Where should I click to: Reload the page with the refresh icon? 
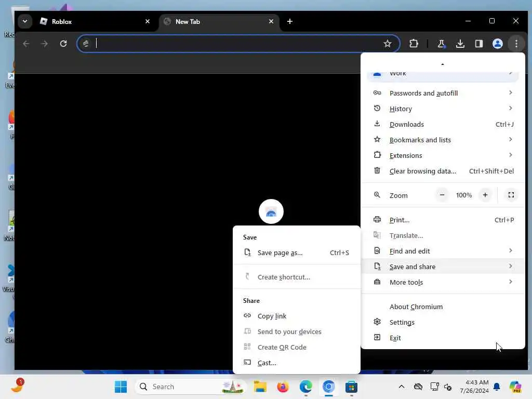tap(63, 44)
